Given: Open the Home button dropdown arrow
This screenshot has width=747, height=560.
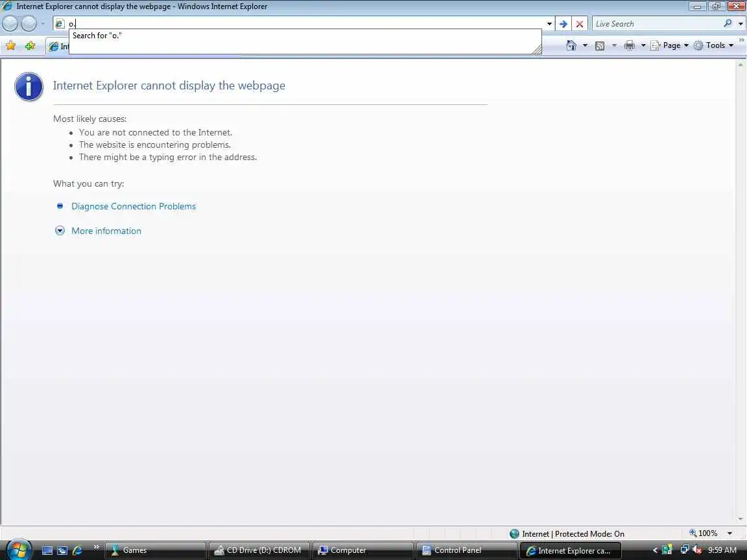Looking at the screenshot, I should [585, 45].
